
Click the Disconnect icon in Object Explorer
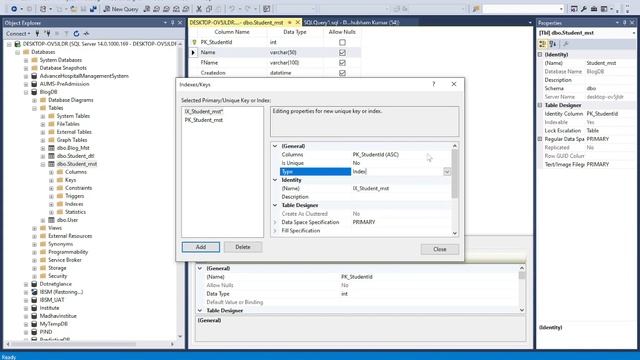coord(47,33)
